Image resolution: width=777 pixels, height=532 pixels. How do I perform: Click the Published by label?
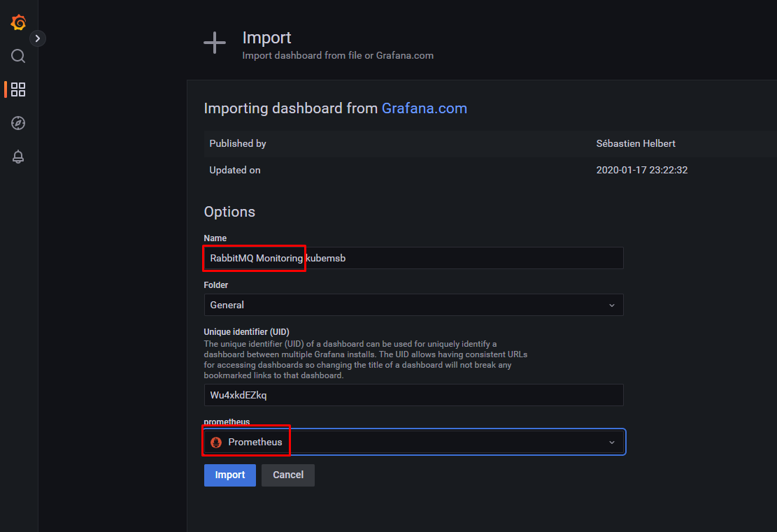238,143
